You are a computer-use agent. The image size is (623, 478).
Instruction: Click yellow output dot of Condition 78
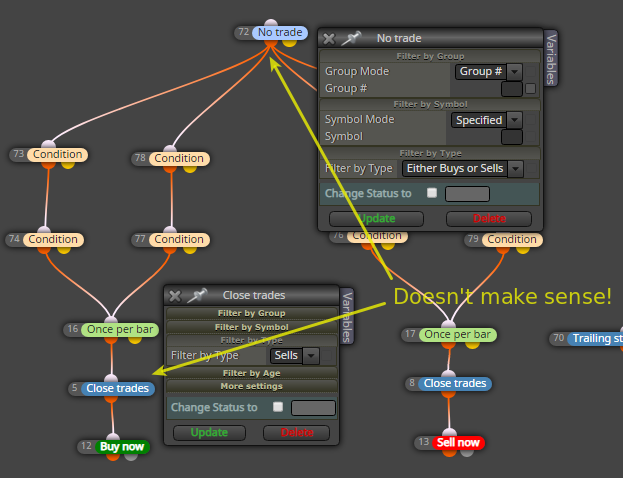pos(190,168)
